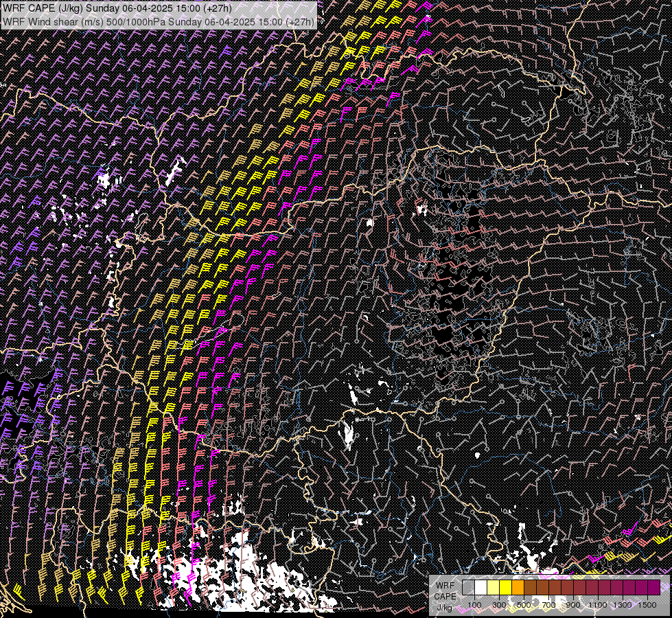This screenshot has width=672, height=618.
Task: Click the legend value 100
Action: click(474, 605)
